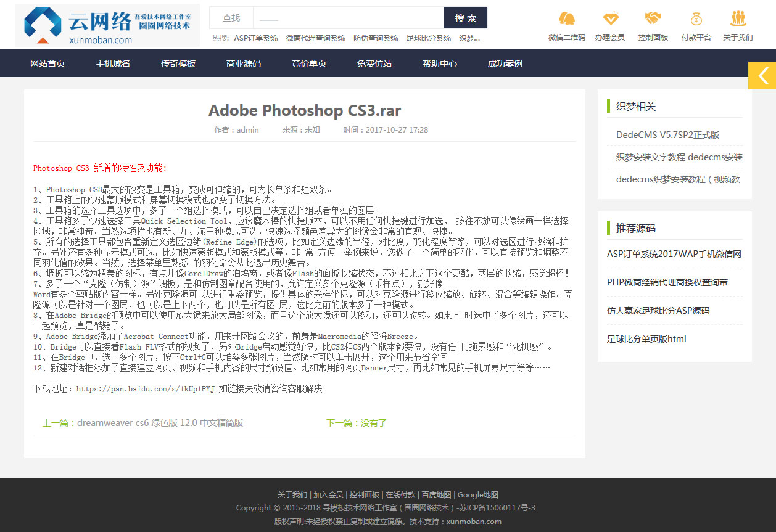Click the pan.baidu.com download address

(145, 389)
